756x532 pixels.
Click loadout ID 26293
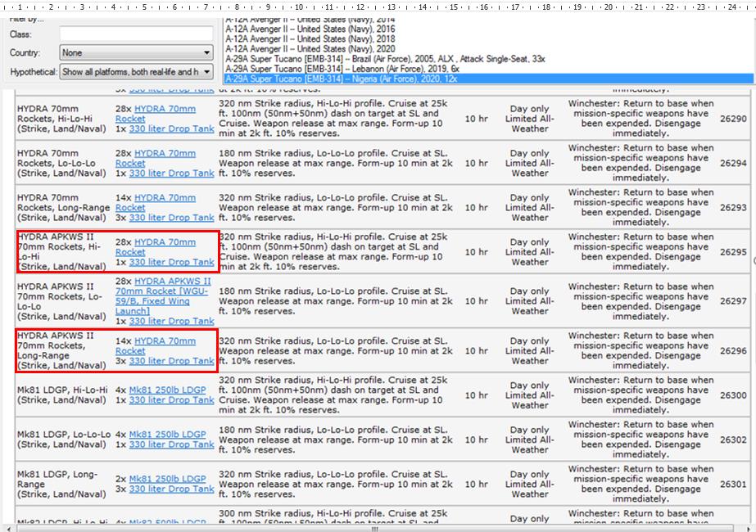733,207
